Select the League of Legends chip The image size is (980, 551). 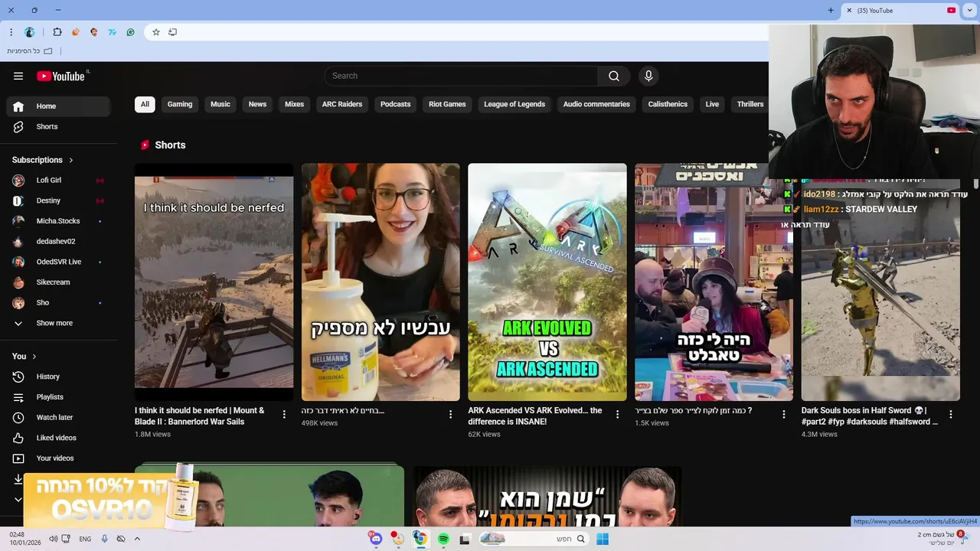[514, 104]
